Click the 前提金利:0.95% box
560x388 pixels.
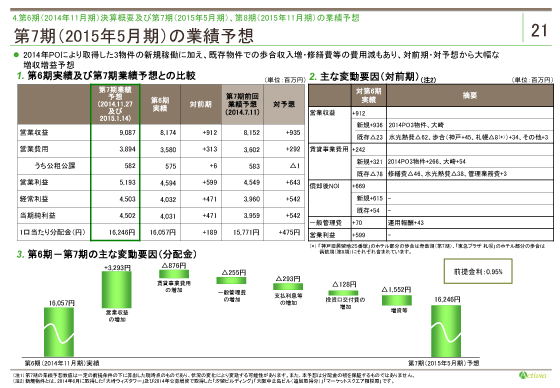coord(478,272)
